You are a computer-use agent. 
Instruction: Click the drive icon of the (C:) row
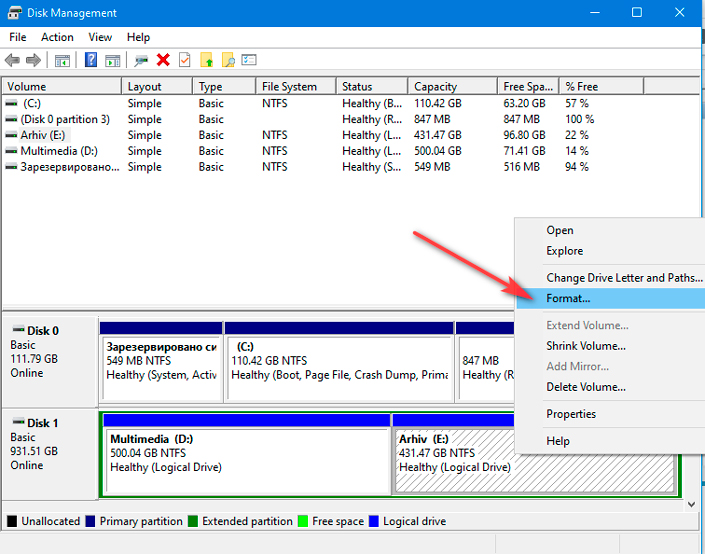tap(11, 103)
